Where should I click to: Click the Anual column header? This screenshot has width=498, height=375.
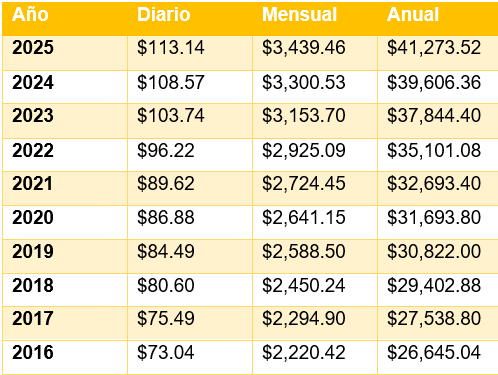pyautogui.click(x=413, y=15)
